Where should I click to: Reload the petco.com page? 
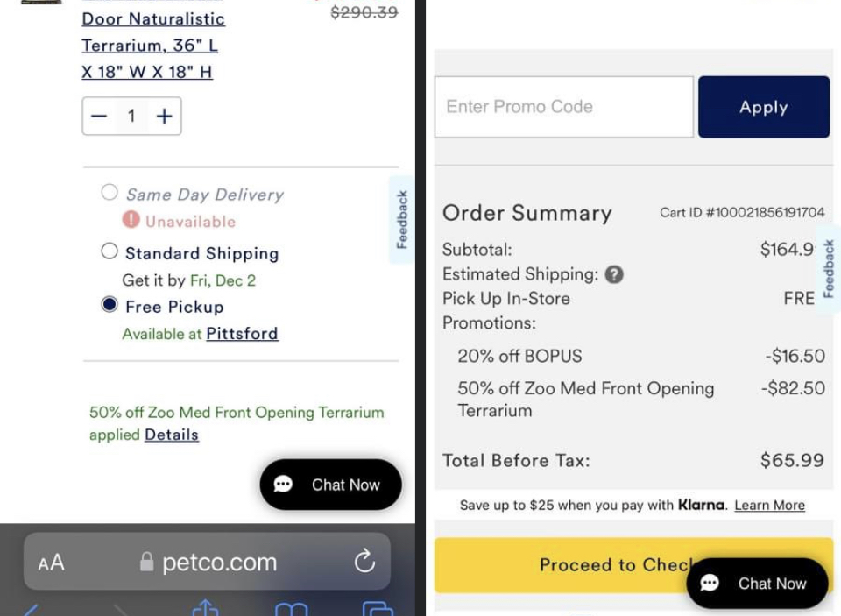(364, 562)
